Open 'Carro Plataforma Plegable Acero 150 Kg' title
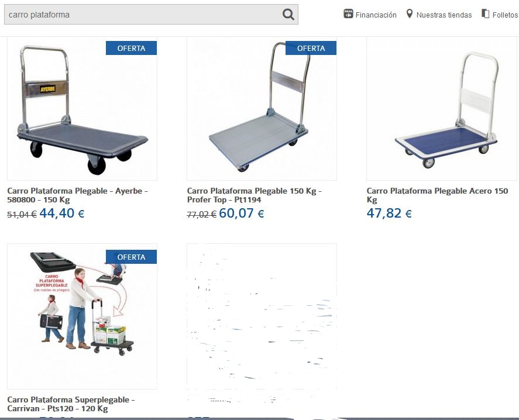The width and height of the screenshot is (519, 420). pyautogui.click(x=437, y=195)
